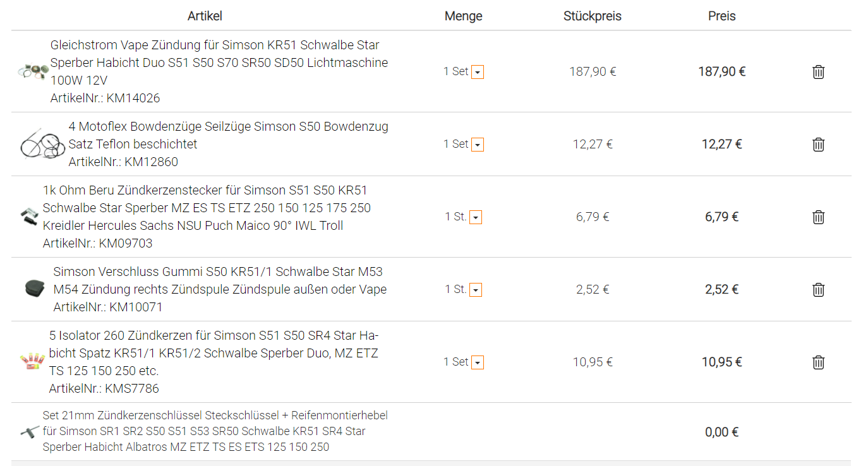Delete the Simson Verschluss Gummi item
868x466 pixels.
point(818,290)
